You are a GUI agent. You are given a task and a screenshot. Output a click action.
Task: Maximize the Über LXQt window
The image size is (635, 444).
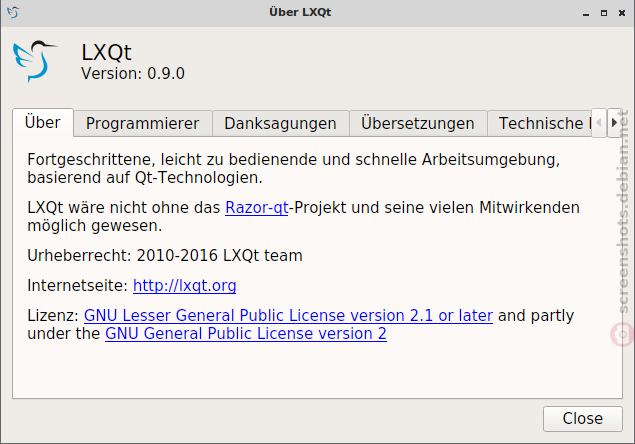pos(604,13)
